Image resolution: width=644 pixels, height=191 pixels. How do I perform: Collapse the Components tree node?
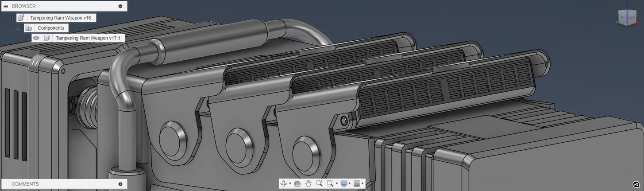click(18, 28)
